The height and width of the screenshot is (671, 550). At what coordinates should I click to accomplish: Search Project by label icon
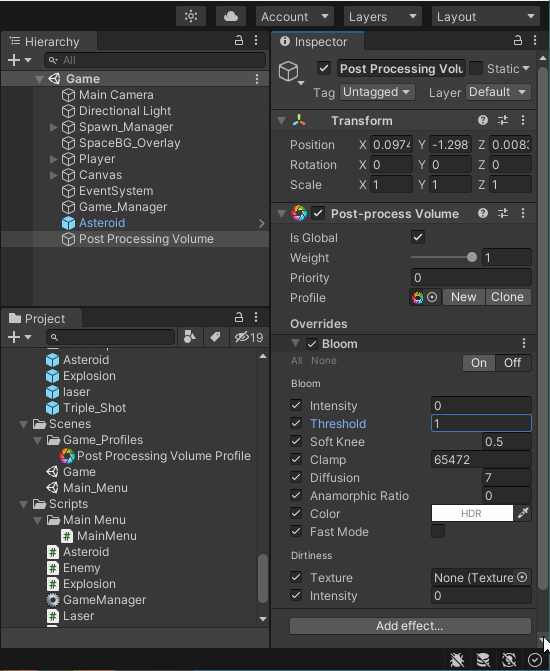(215, 337)
